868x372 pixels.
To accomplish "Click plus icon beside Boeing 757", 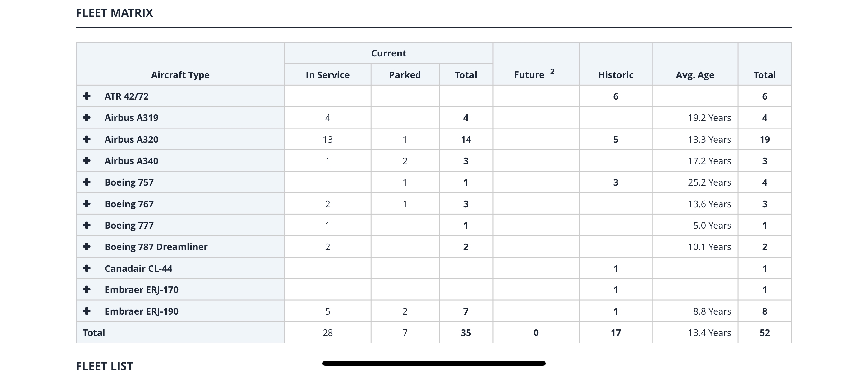I will [87, 182].
